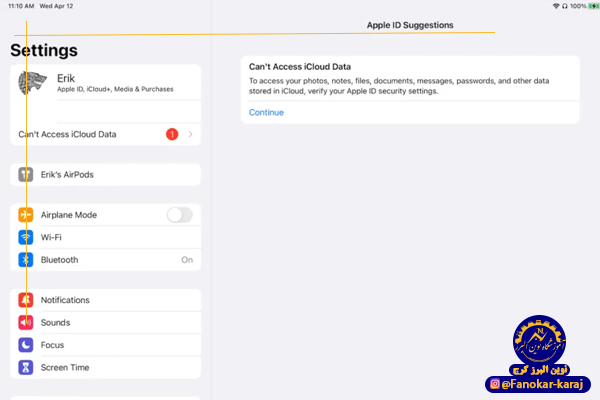Toggle the Airplane Mode switch
This screenshot has width=600, height=400.
[180, 215]
